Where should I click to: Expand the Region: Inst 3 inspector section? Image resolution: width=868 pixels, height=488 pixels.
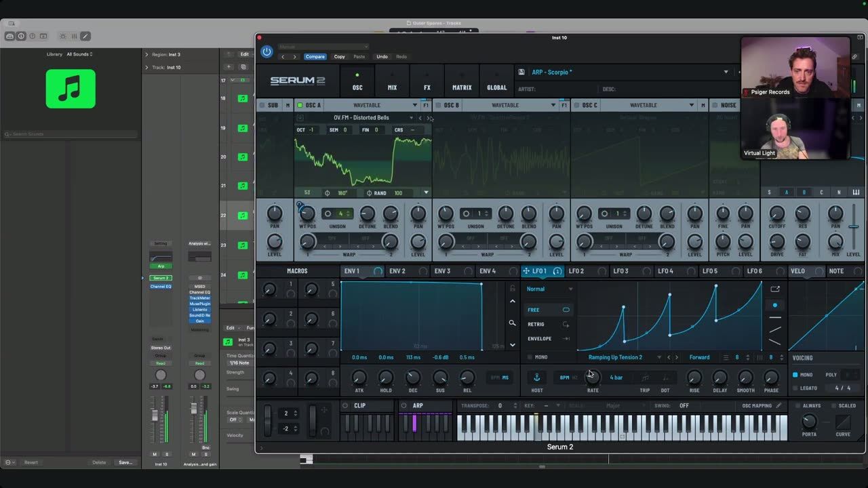pyautogui.click(x=146, y=54)
